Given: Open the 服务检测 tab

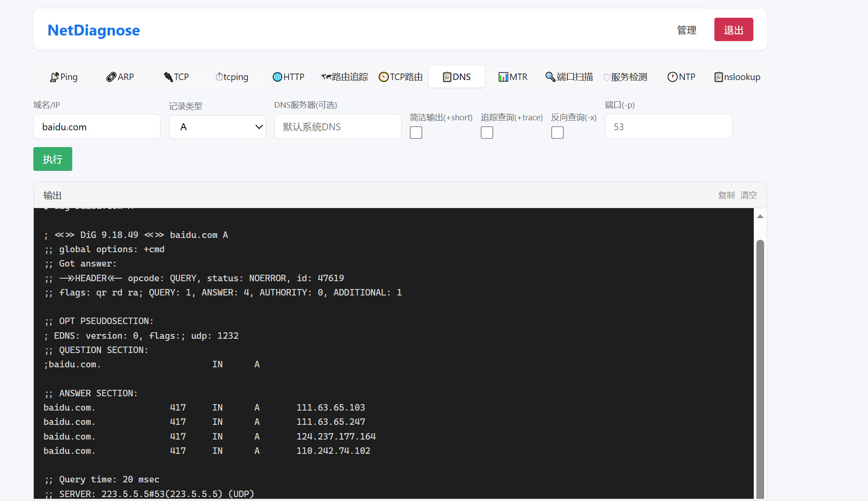Looking at the screenshot, I should (625, 77).
